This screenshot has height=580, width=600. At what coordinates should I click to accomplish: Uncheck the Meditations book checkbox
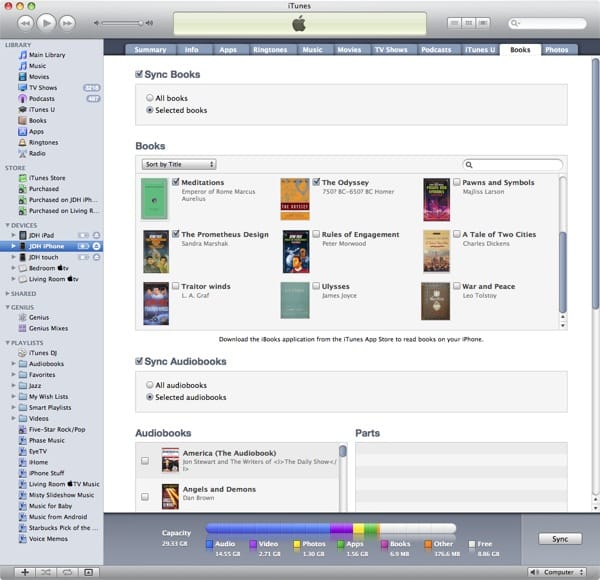(x=176, y=182)
